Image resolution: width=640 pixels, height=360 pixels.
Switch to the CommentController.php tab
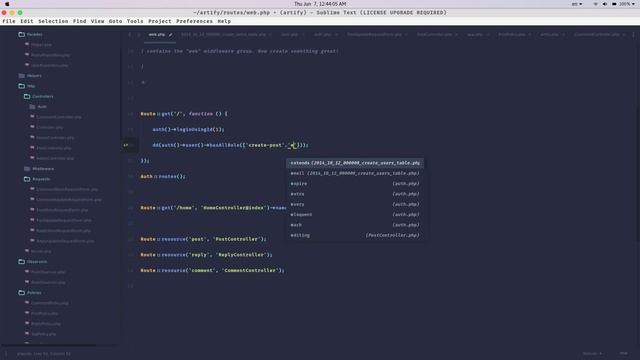pyautogui.click(x=597, y=35)
